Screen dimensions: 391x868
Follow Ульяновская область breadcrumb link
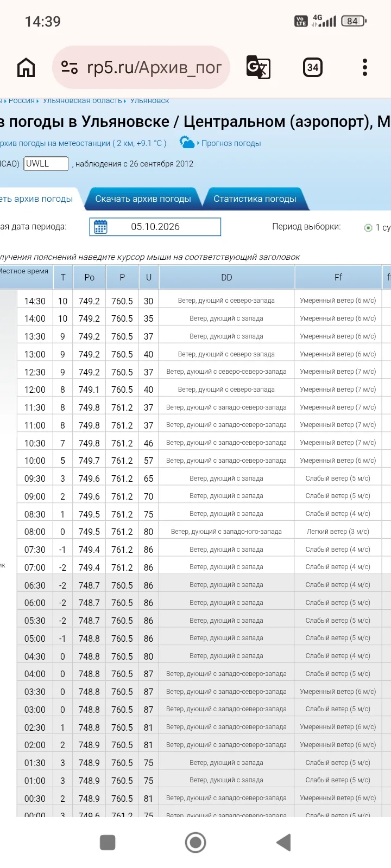tap(83, 100)
